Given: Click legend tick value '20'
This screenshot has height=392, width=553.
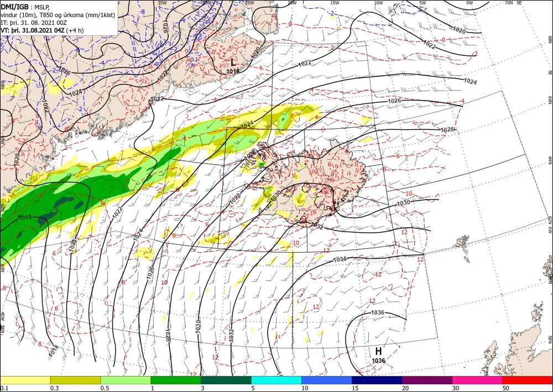Looking at the screenshot, I should 405,388.
